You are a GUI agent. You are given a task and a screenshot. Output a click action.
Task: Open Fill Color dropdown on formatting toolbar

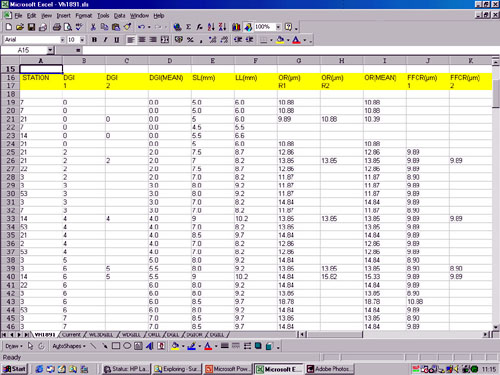pos(288,40)
